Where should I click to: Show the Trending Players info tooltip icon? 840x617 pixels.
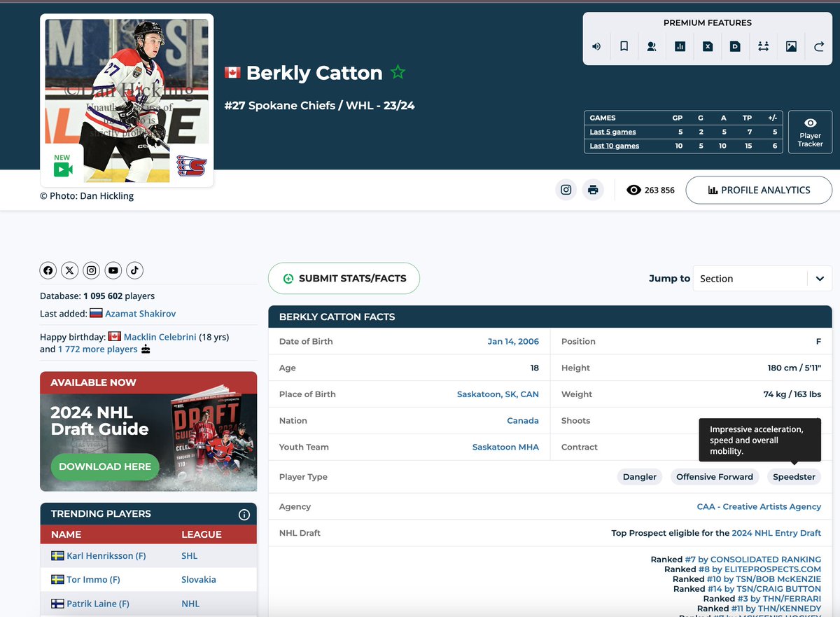[x=244, y=514]
